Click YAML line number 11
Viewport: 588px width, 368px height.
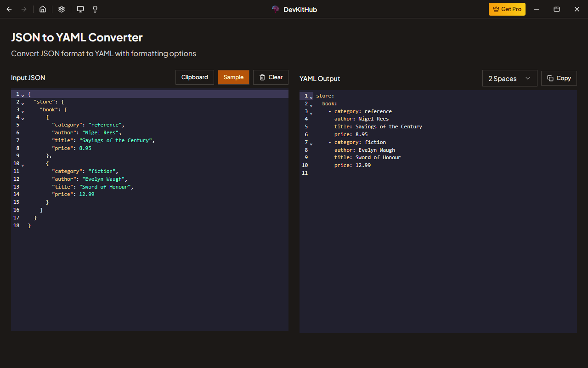(x=305, y=173)
